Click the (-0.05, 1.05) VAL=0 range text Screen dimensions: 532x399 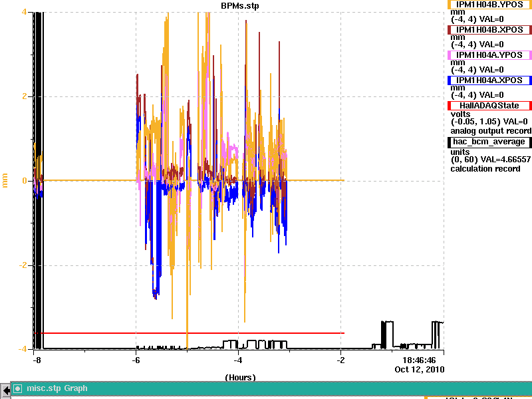point(489,122)
